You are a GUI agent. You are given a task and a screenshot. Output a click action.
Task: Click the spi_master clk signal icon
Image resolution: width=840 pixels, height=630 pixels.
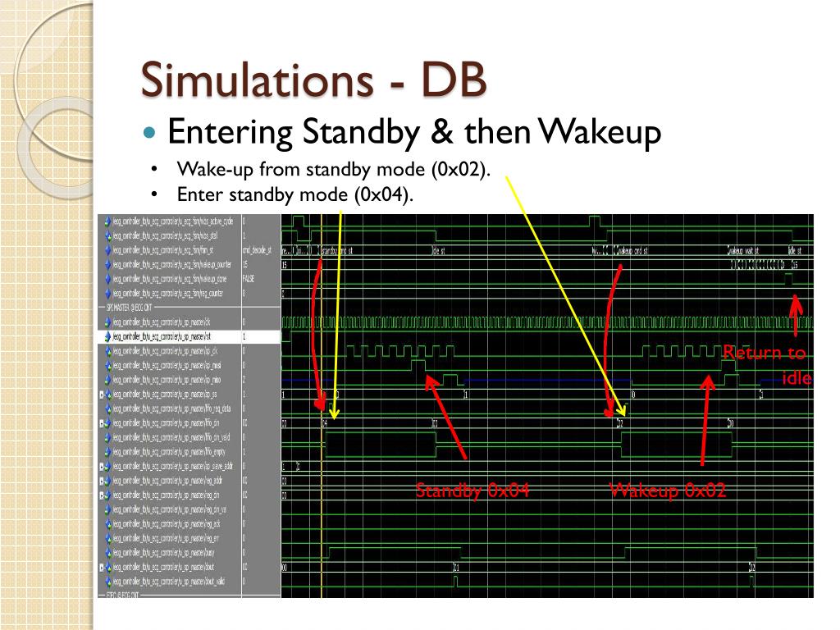click(108, 322)
